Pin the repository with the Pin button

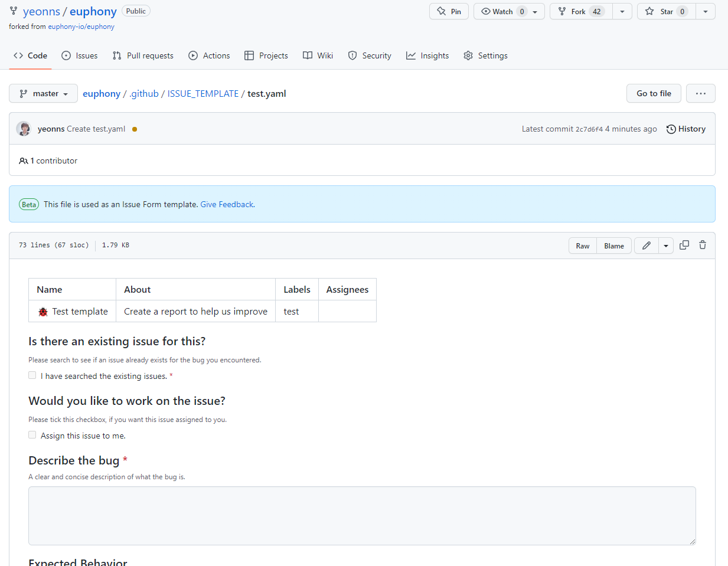coord(449,11)
